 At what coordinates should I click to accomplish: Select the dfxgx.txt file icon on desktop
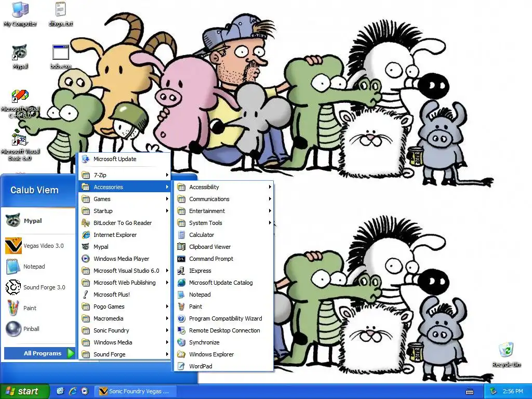60,14
